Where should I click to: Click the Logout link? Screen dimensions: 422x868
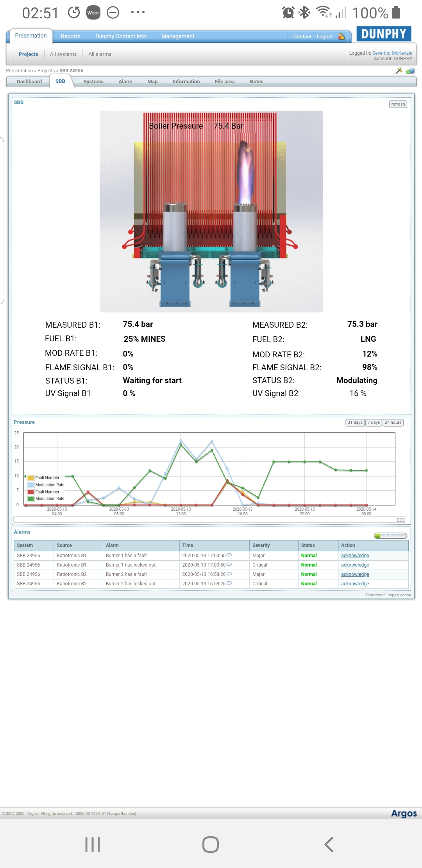click(x=325, y=36)
